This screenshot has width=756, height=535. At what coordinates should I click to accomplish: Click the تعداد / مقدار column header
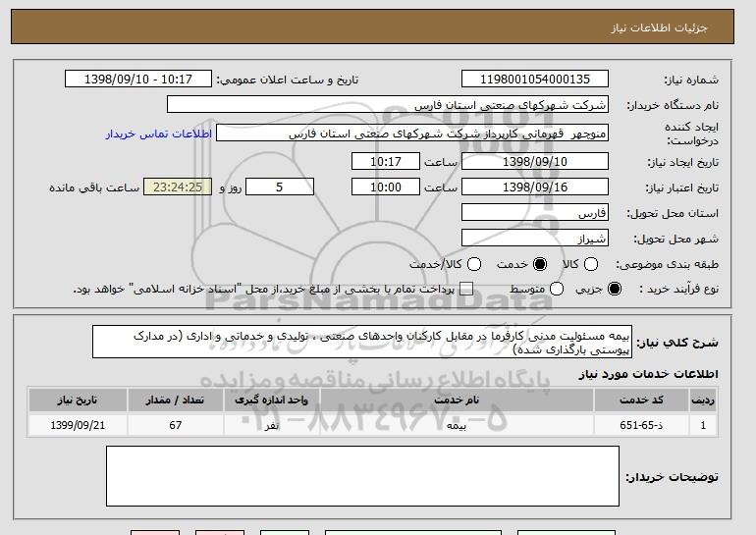pos(175,401)
